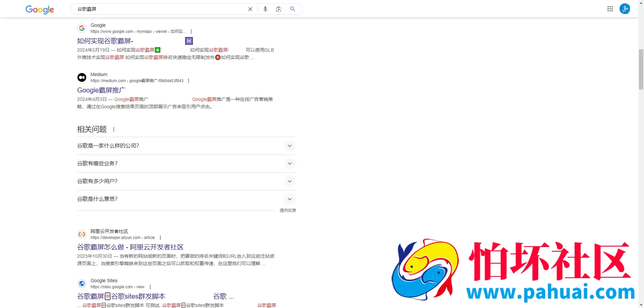Screen dimensions: 644x308
Task: Start a voice search with the microphone icon
Action: click(265, 9)
